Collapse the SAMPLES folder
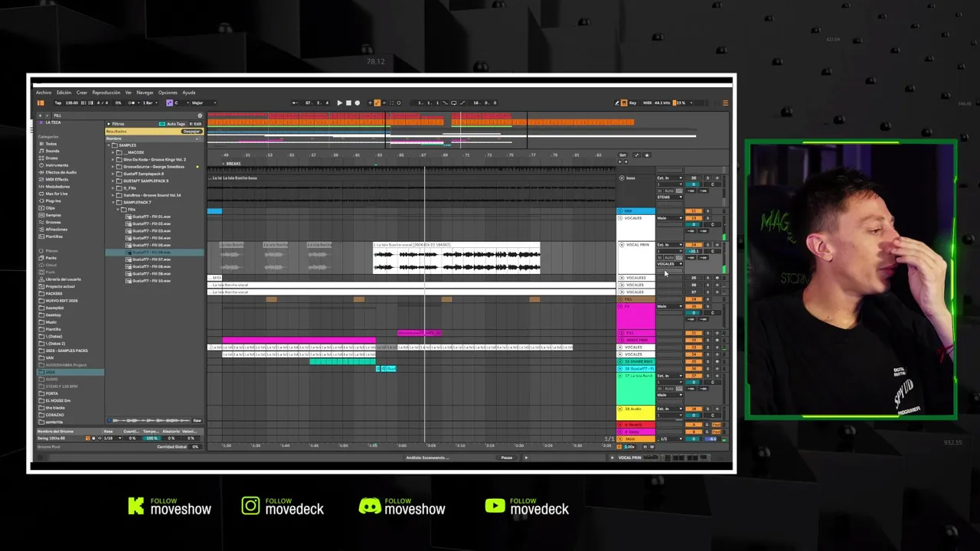This screenshot has height=551, width=980. [x=109, y=145]
